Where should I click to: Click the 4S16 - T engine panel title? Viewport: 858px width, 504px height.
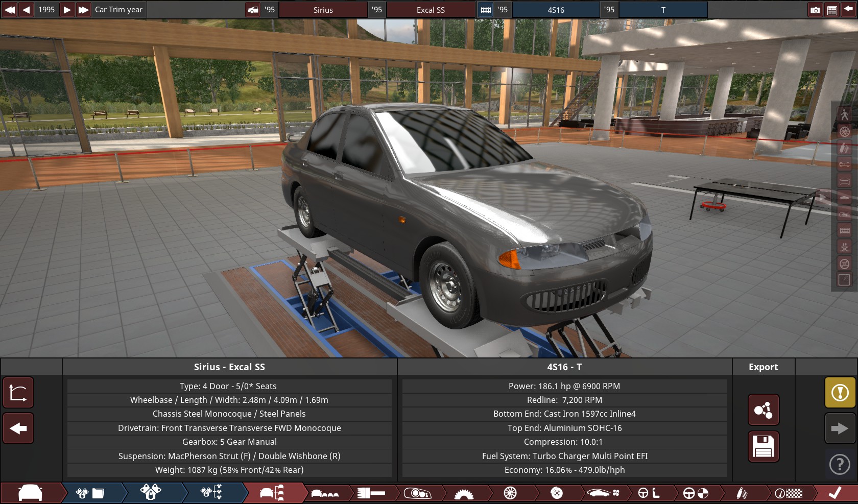point(564,367)
